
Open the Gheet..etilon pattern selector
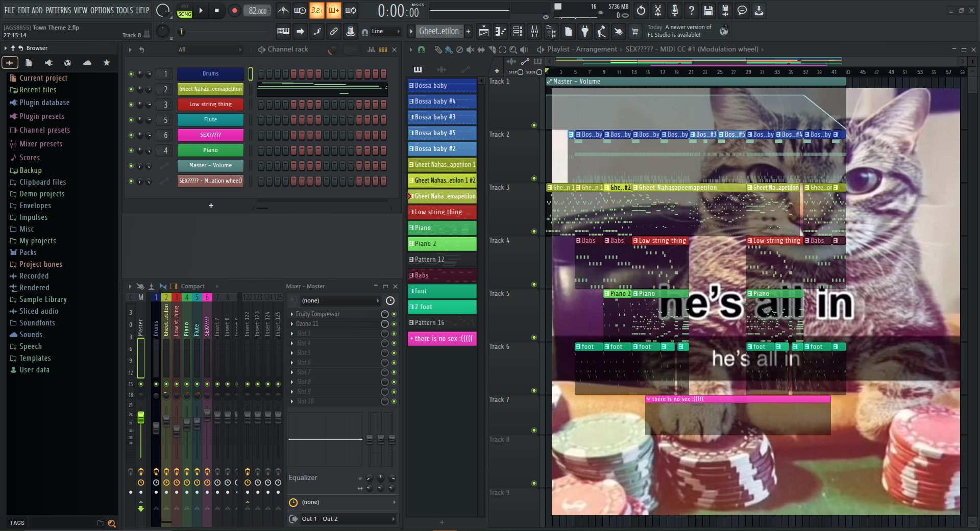coord(439,32)
